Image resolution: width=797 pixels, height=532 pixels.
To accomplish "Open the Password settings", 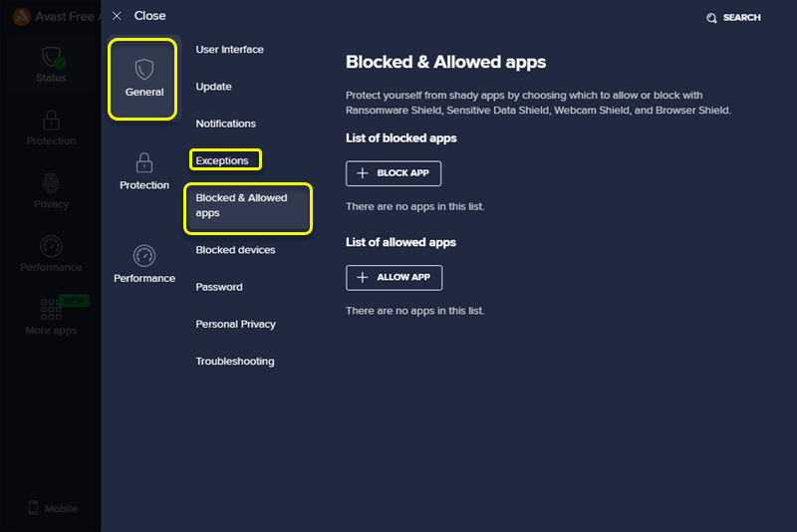I will [x=218, y=287].
